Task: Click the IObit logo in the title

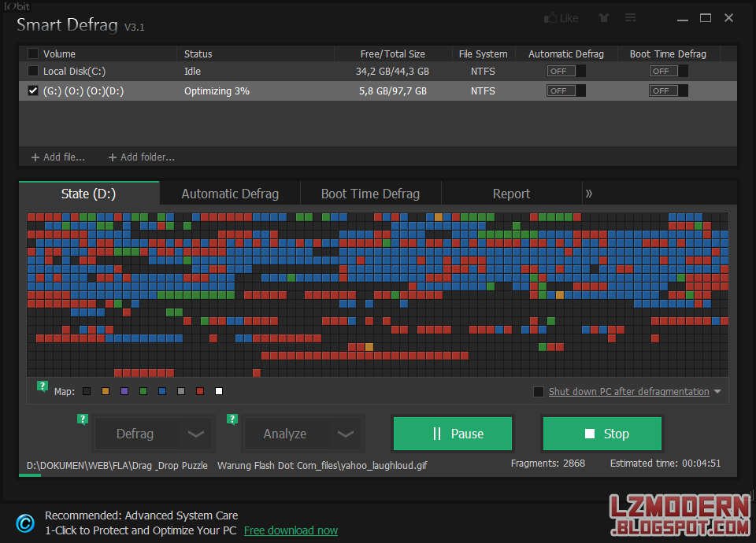Action: pos(17,6)
